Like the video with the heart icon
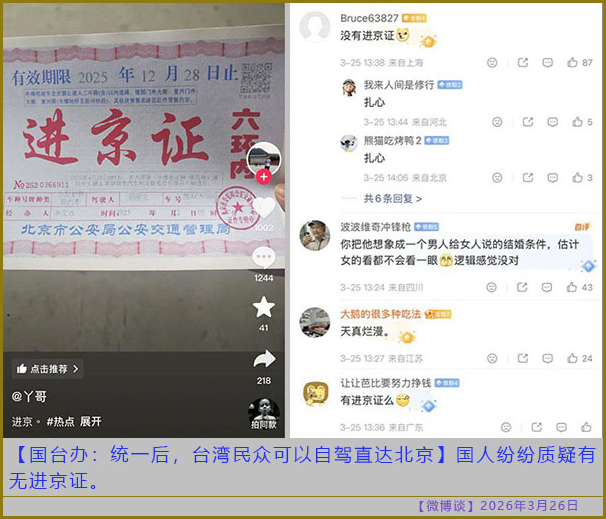606x519 pixels. (264, 208)
